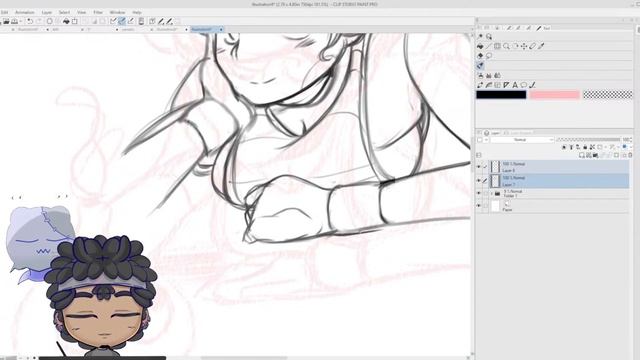Toggle the Lock layer icon

pos(585,147)
